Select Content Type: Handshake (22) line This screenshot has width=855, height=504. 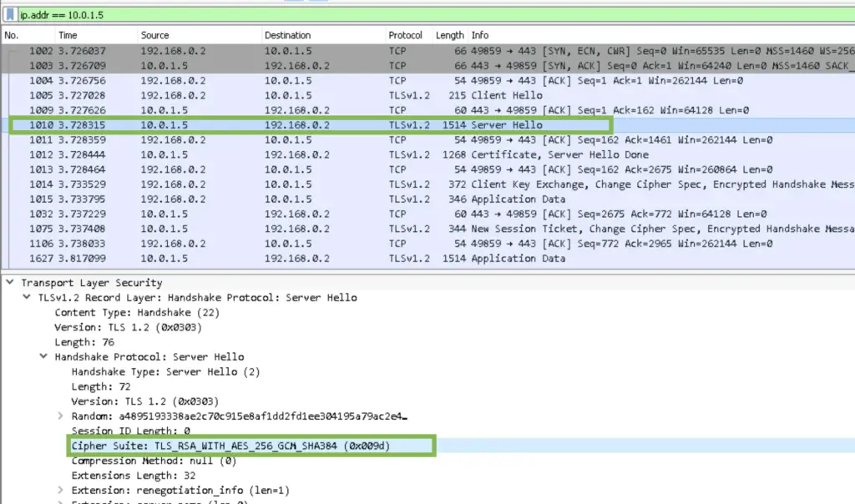tap(137, 312)
